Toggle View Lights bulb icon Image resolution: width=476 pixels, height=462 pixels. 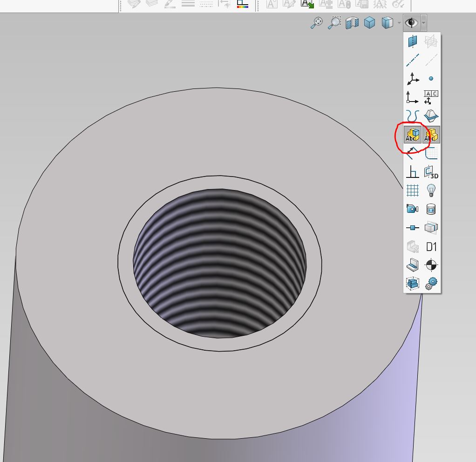431,190
